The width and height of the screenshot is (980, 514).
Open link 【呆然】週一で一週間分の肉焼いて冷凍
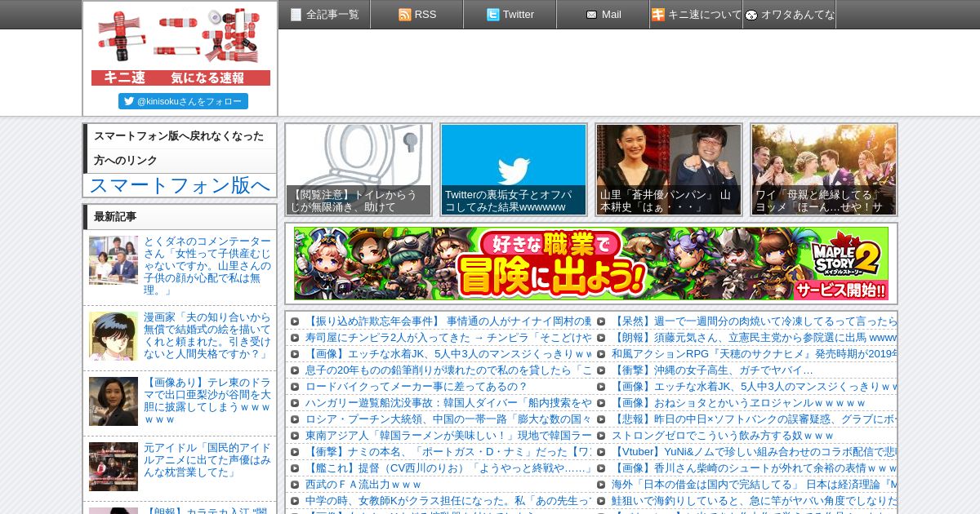point(755,321)
